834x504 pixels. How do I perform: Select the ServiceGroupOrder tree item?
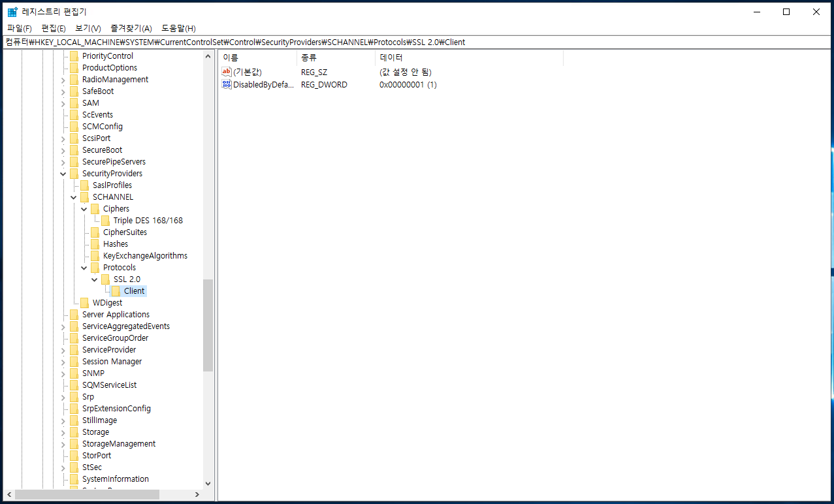tap(115, 338)
